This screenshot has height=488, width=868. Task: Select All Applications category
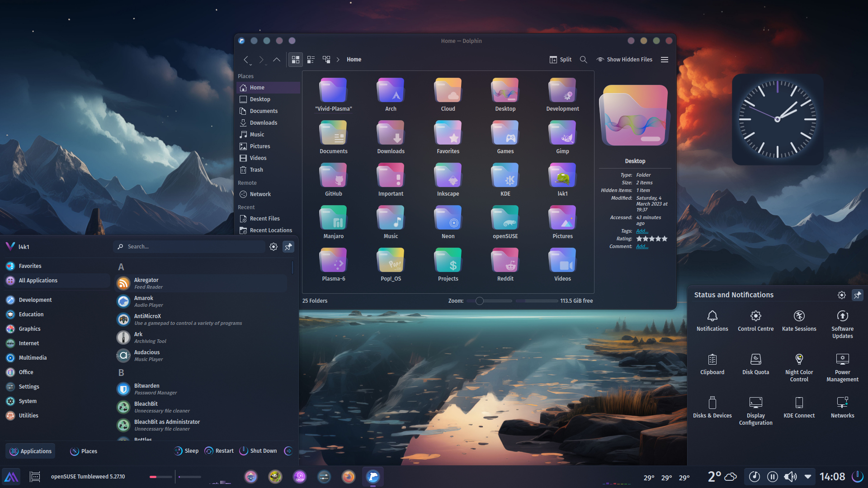click(x=57, y=281)
